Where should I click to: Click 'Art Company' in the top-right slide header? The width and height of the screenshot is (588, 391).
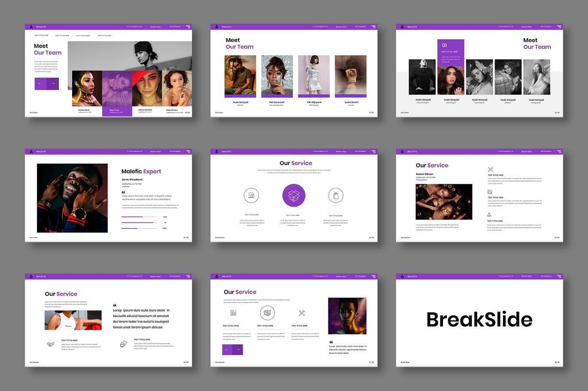point(546,27)
